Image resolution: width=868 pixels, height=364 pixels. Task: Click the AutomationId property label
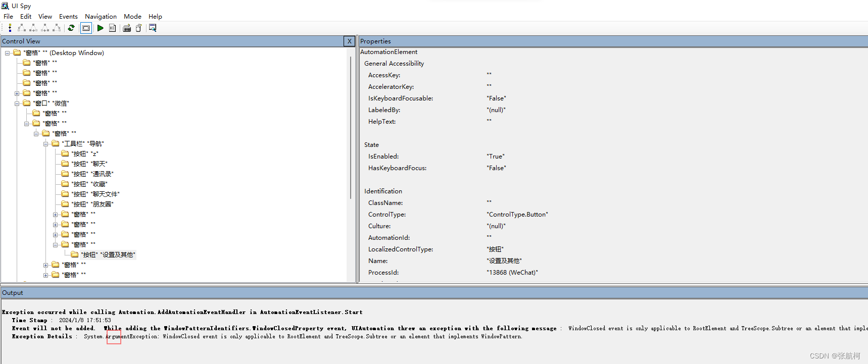click(389, 238)
